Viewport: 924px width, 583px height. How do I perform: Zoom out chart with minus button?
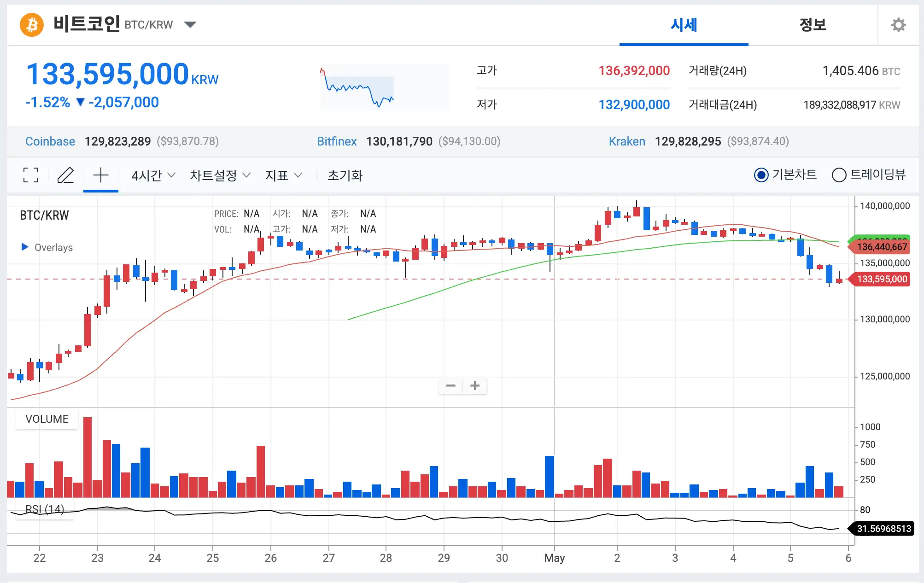click(450, 385)
